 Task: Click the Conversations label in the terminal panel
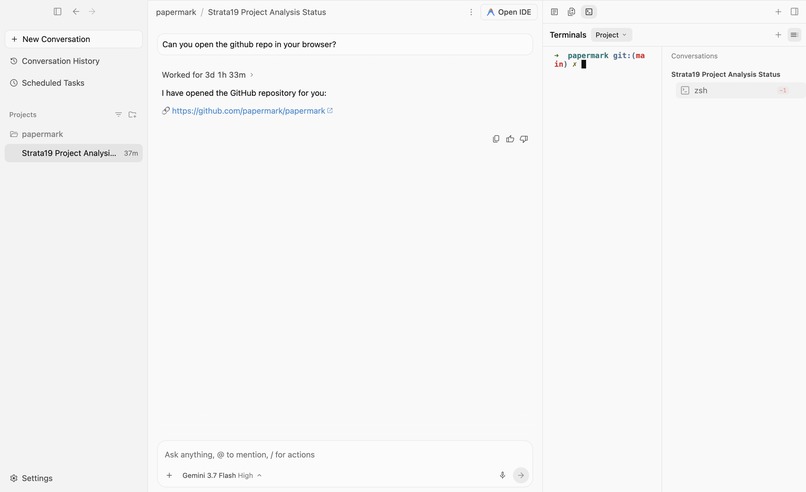pos(694,56)
